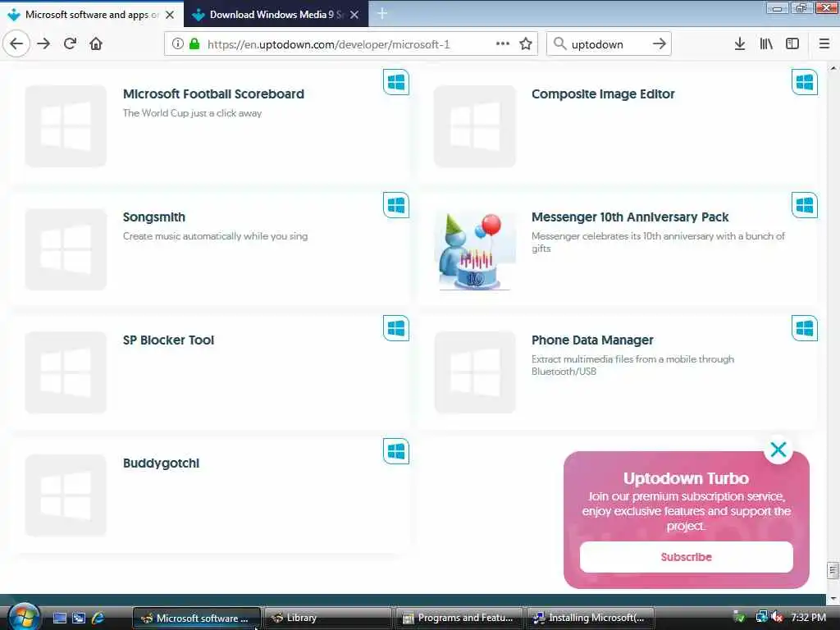The width and height of the screenshot is (840, 630).
Task: Switch to Download Windows Media 9 tab
Action: (276, 15)
